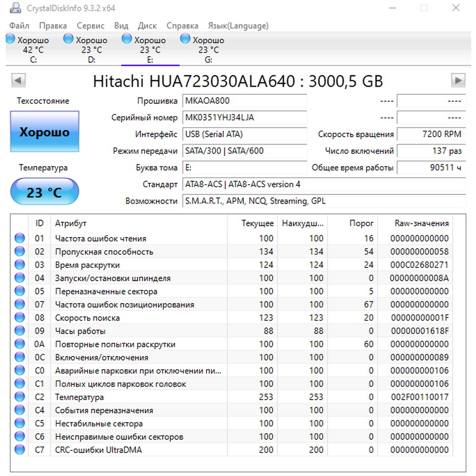Select Неисправимые ошибки секторов attribute text
Screen dimensions: 476x476
(119, 437)
